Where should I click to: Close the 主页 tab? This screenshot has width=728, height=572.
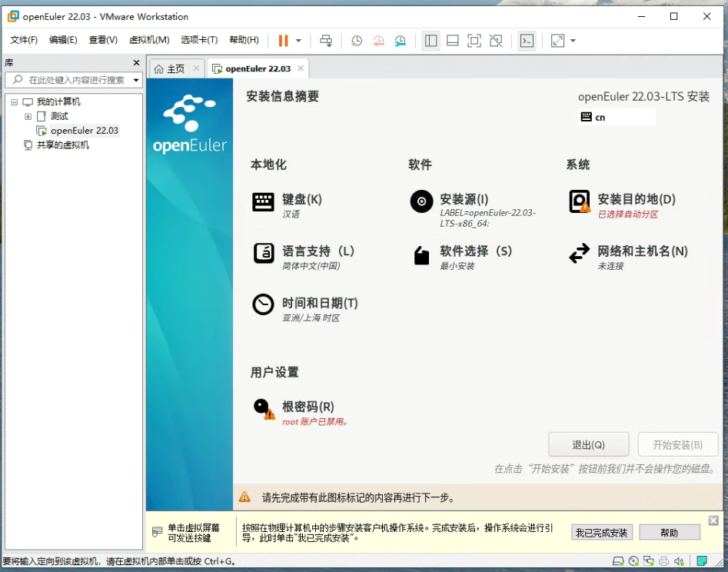coord(196,68)
